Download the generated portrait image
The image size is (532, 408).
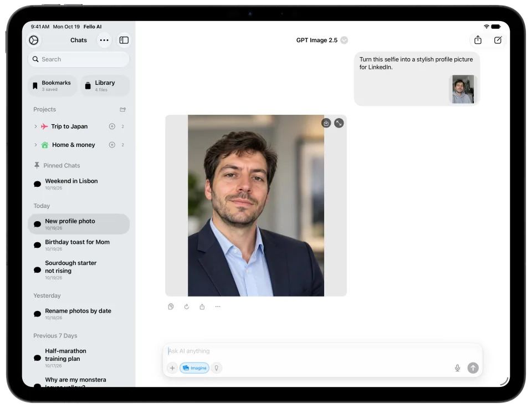326,123
